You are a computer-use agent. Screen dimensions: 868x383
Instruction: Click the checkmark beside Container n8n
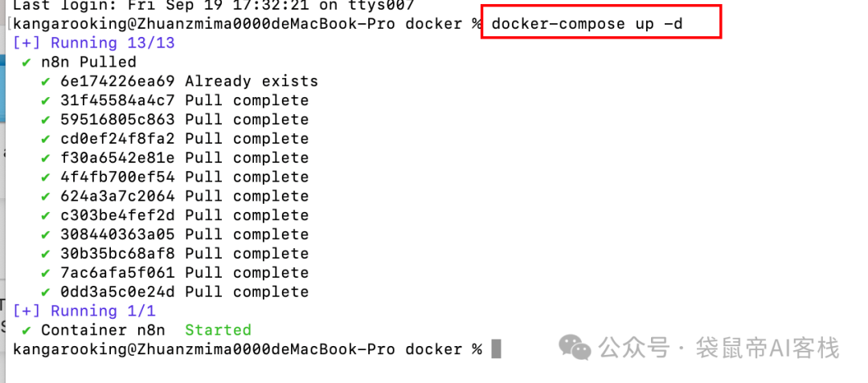(x=26, y=331)
